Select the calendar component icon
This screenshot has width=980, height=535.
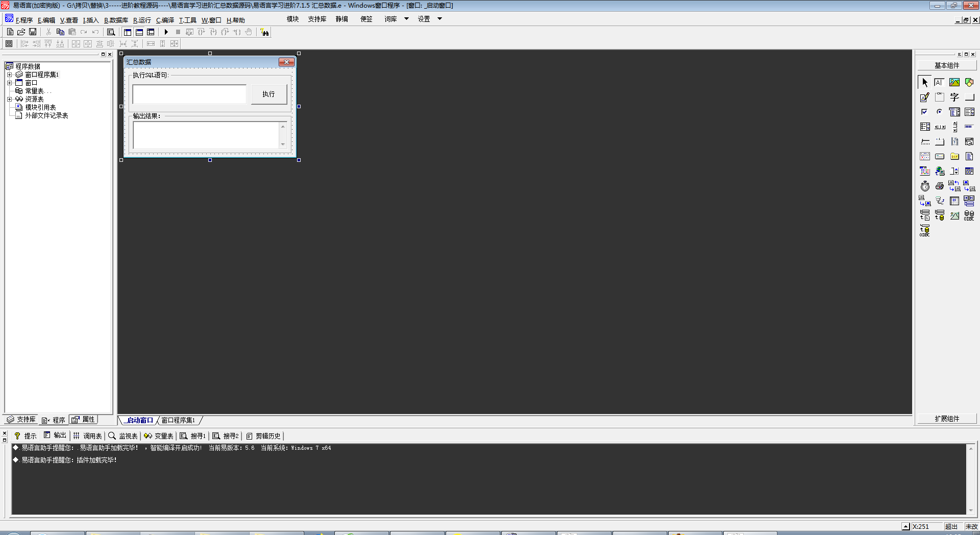point(925,156)
